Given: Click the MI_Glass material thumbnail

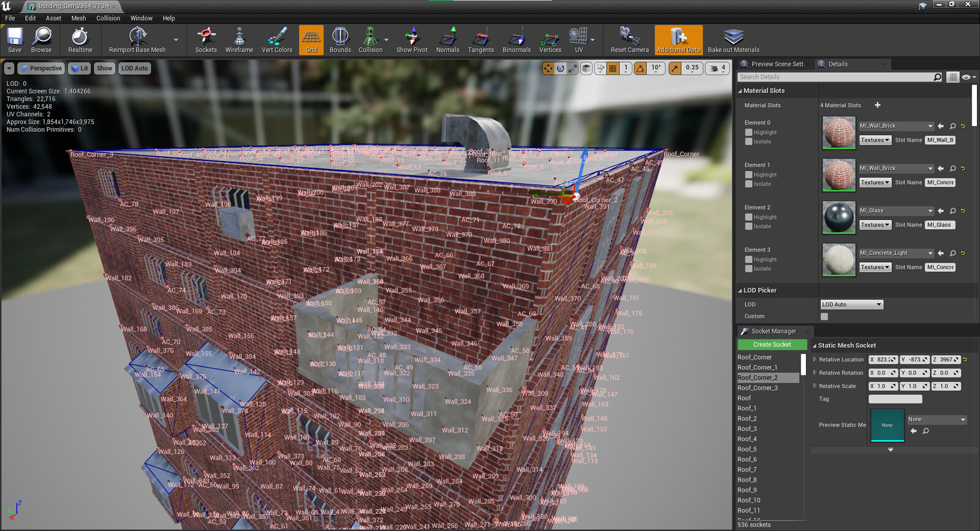Looking at the screenshot, I should [x=839, y=217].
